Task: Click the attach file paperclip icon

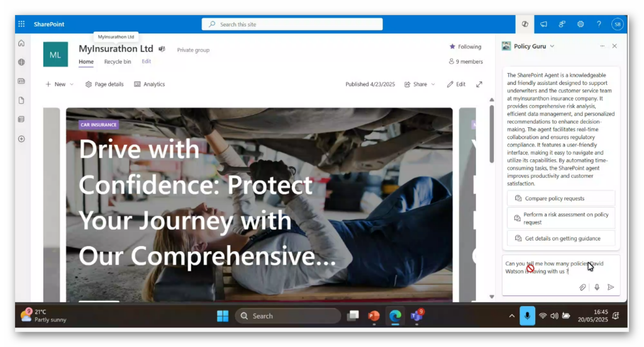Action: 583,287
